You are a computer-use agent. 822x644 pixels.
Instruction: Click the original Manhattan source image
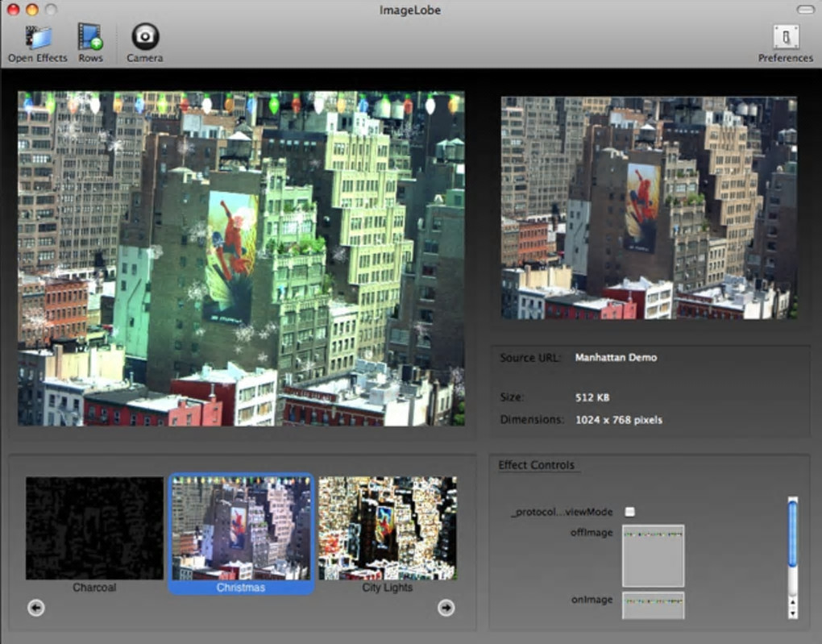tap(649, 207)
